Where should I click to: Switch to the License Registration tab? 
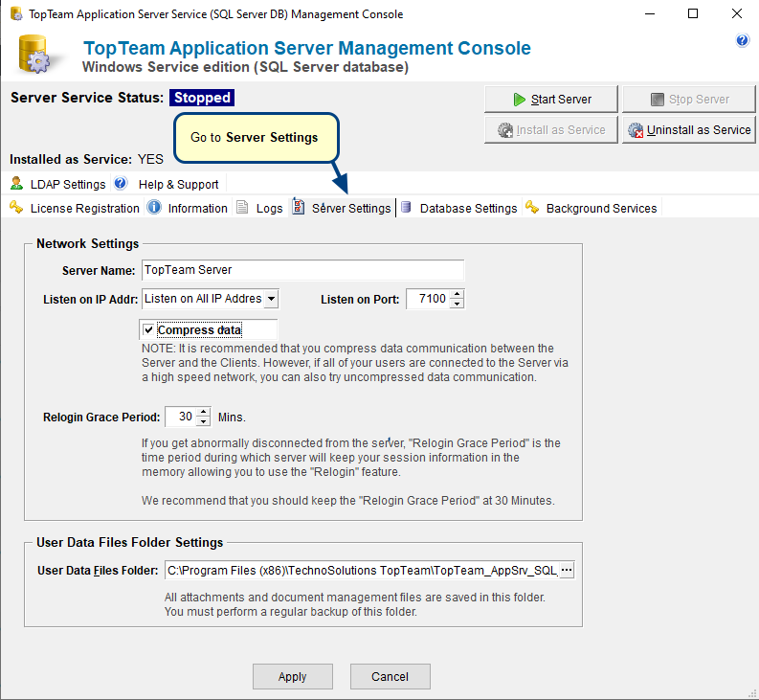75,208
